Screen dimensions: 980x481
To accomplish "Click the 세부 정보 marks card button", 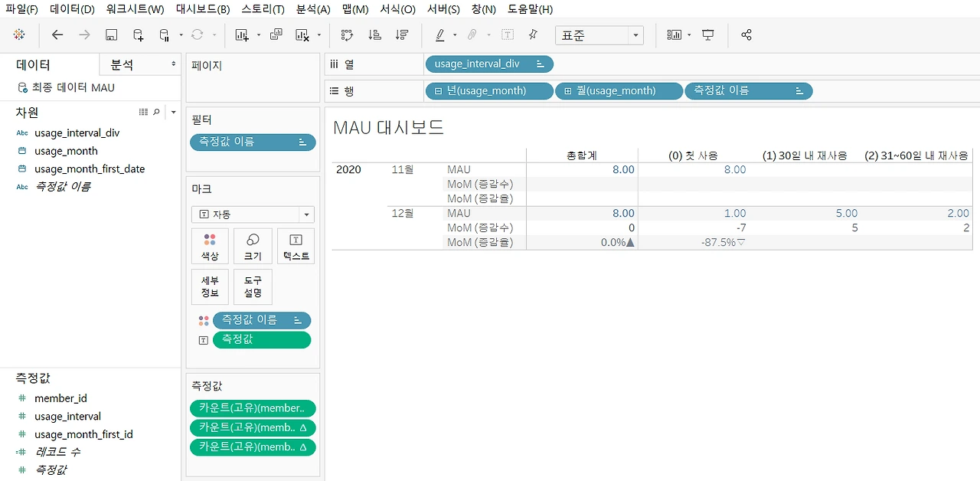I will (211, 286).
